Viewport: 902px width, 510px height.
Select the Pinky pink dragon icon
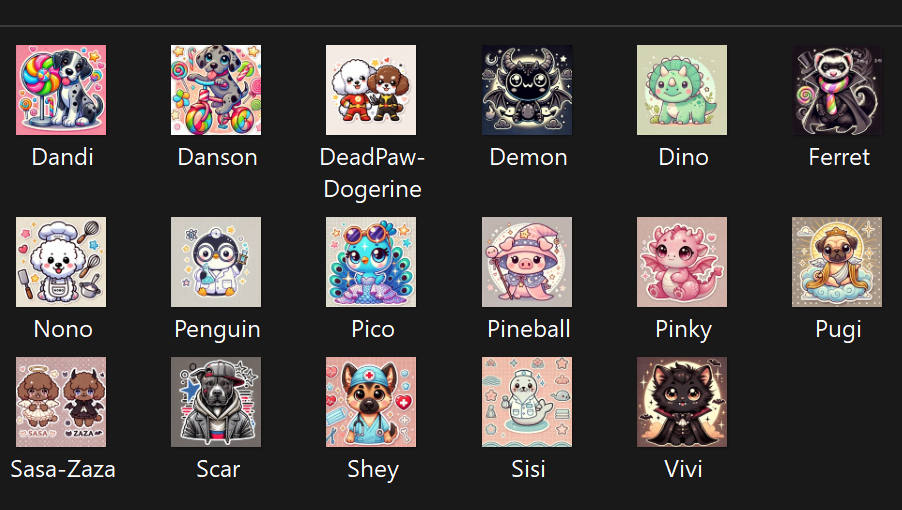(682, 262)
